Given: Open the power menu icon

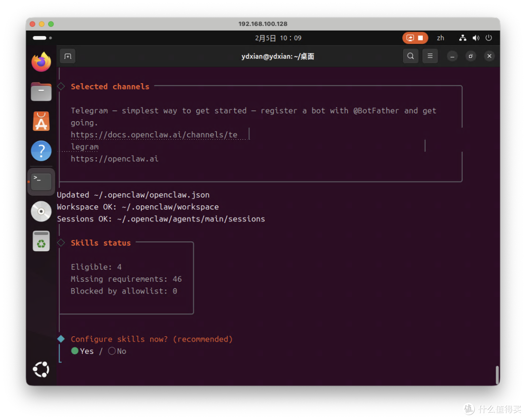Looking at the screenshot, I should pos(489,38).
